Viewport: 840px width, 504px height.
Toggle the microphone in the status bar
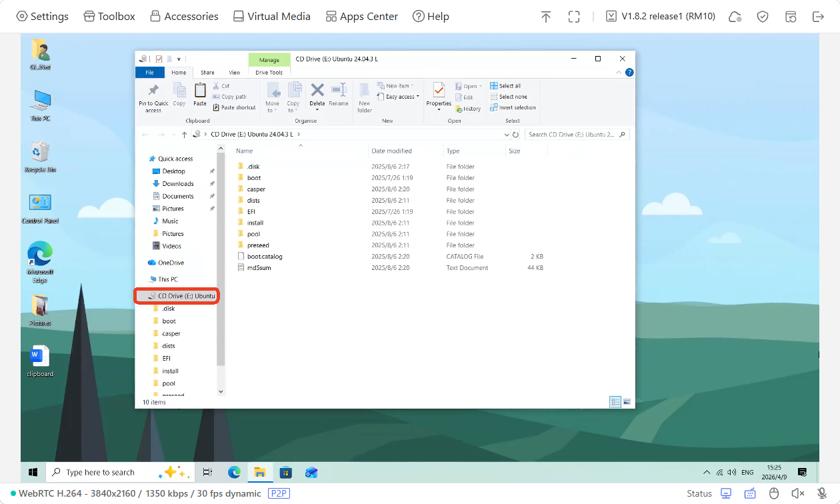coord(821,493)
